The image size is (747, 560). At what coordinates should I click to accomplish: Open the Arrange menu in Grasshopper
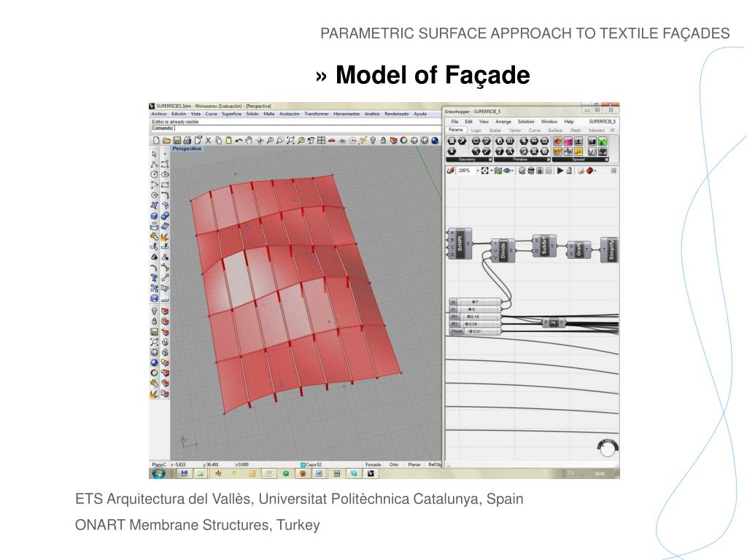pyautogui.click(x=503, y=122)
